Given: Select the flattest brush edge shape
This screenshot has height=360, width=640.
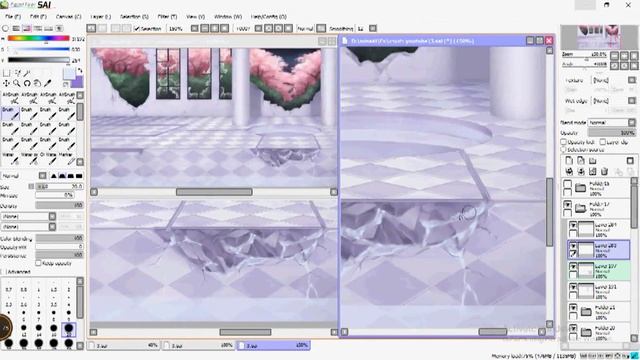Looking at the screenshot, I should 79,176.
